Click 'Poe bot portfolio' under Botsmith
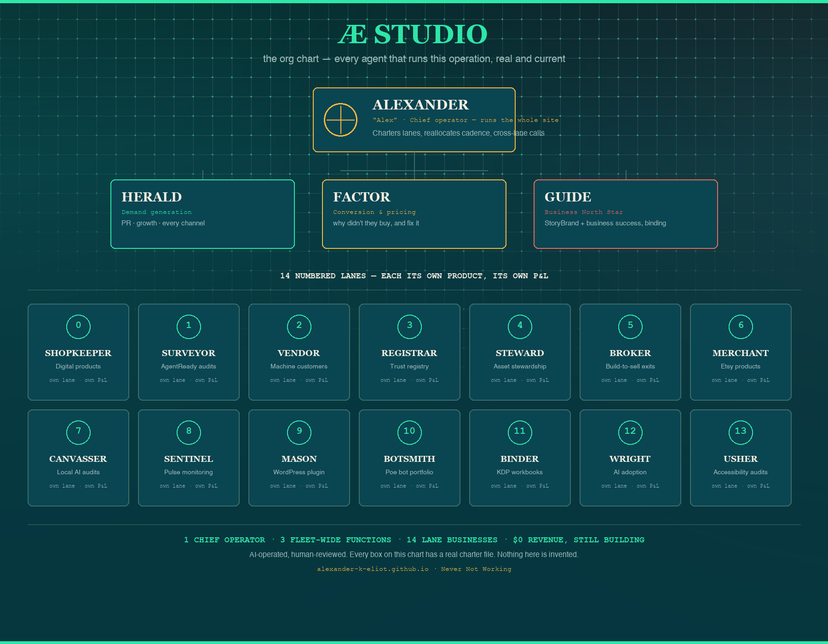 (409, 472)
